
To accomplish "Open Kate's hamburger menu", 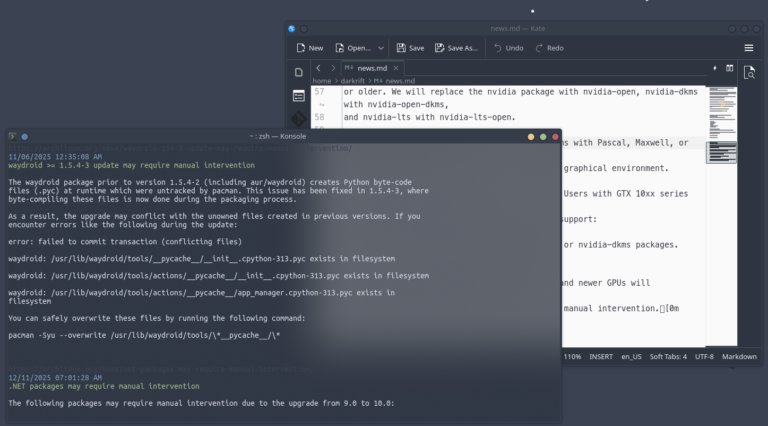I will pos(748,47).
